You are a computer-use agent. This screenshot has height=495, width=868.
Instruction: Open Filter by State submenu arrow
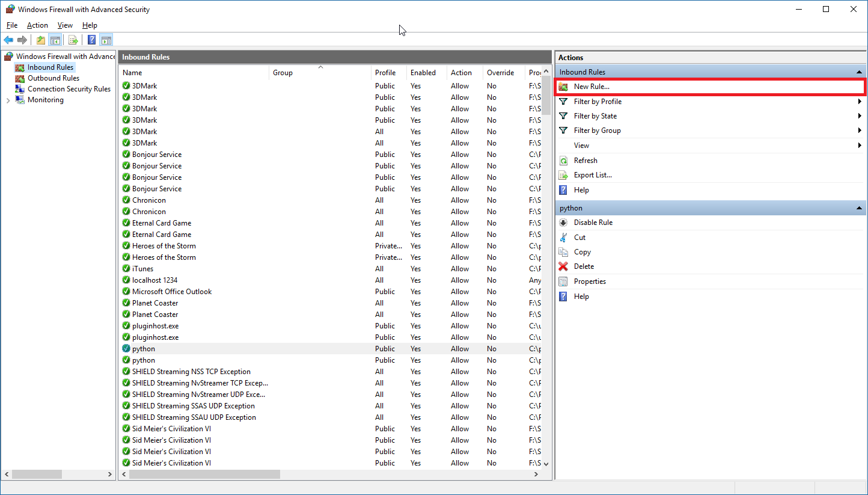coord(860,116)
